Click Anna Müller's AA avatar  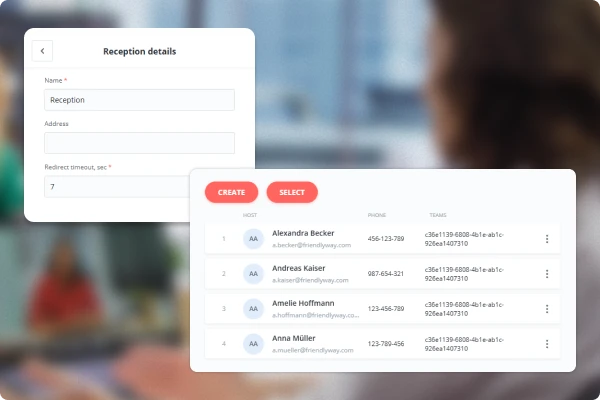[x=253, y=344]
